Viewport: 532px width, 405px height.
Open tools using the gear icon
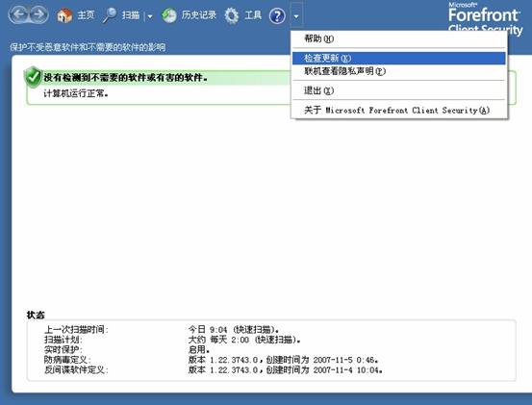click(x=232, y=15)
